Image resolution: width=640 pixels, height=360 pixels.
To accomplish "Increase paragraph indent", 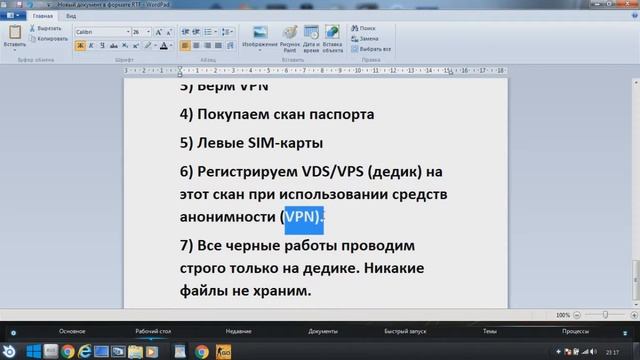I will (x=196, y=32).
